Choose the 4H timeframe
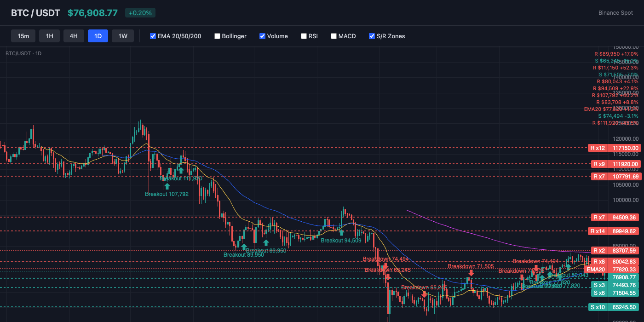Image resolution: width=644 pixels, height=322 pixels. [x=74, y=36]
